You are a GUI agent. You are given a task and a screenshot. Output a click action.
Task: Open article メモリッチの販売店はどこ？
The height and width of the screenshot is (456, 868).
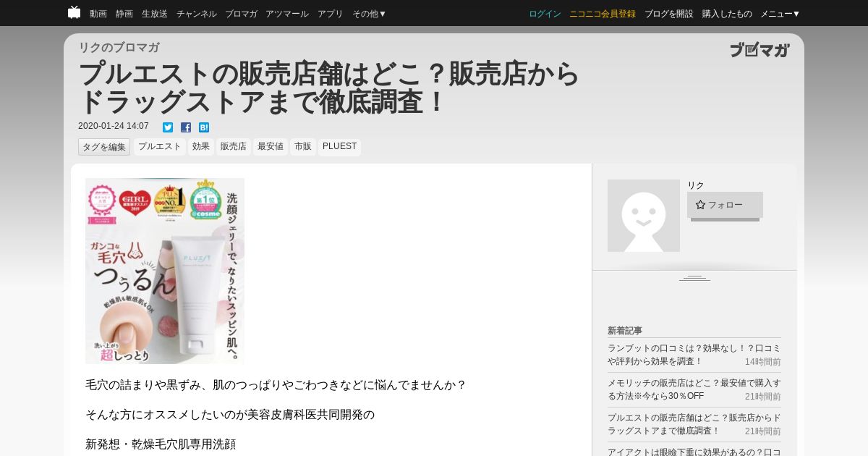tap(694, 389)
